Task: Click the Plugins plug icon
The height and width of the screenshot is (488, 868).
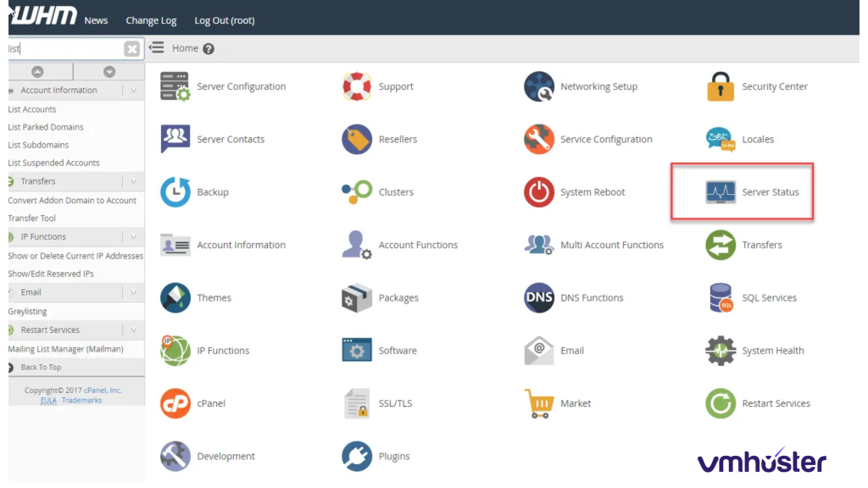Action: (355, 456)
